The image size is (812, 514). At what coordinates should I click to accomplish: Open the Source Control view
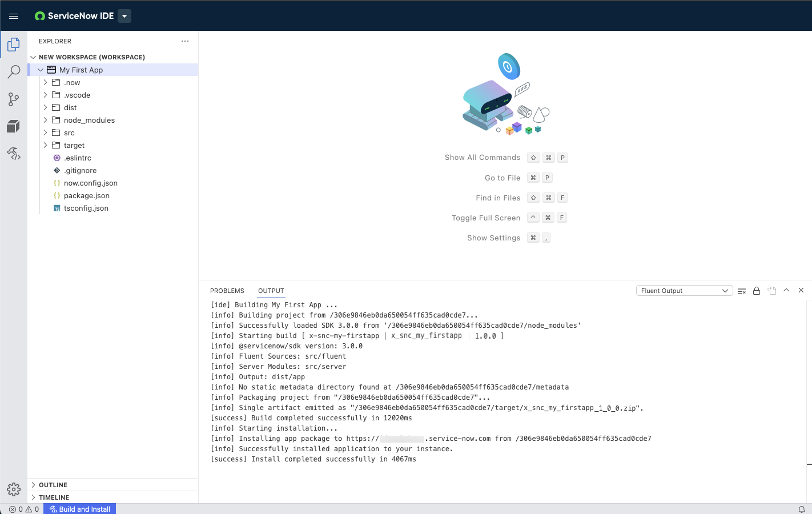coord(14,99)
